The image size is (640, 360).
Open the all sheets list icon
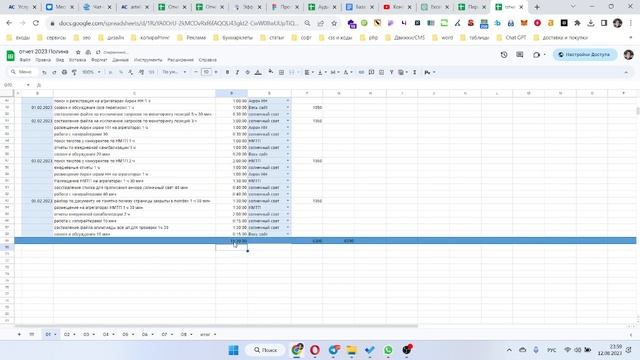(32, 334)
